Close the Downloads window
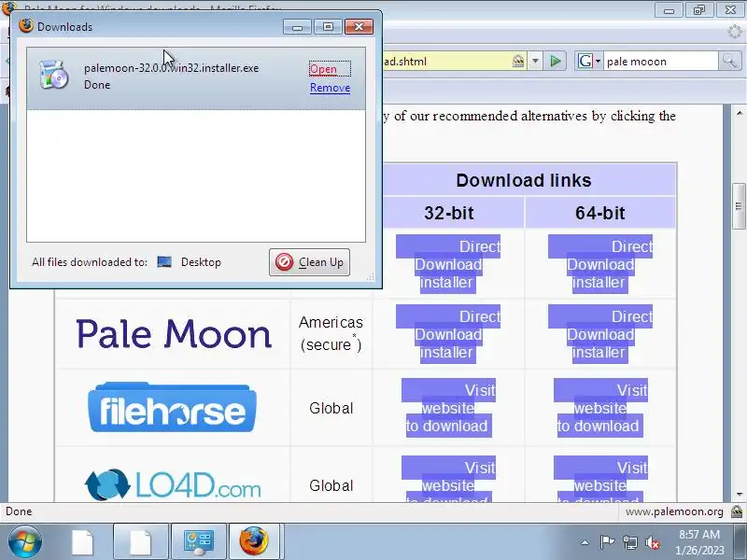747x560 pixels. pyautogui.click(x=359, y=27)
